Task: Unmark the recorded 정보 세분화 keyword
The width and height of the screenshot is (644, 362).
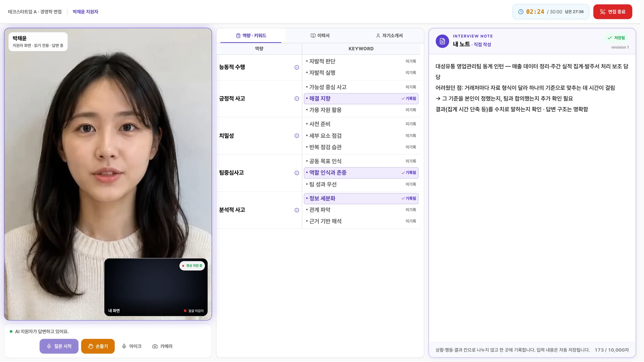Action: point(361,198)
